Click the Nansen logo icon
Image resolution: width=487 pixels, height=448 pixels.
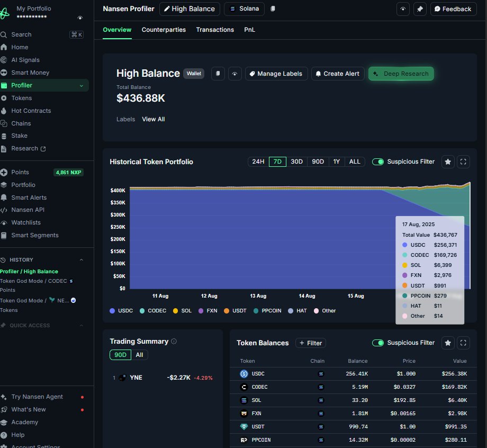click(4, 13)
